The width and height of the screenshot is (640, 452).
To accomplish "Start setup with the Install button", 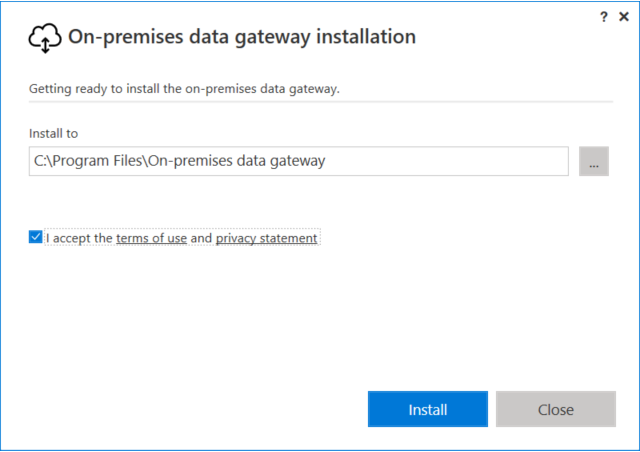I will point(427,409).
